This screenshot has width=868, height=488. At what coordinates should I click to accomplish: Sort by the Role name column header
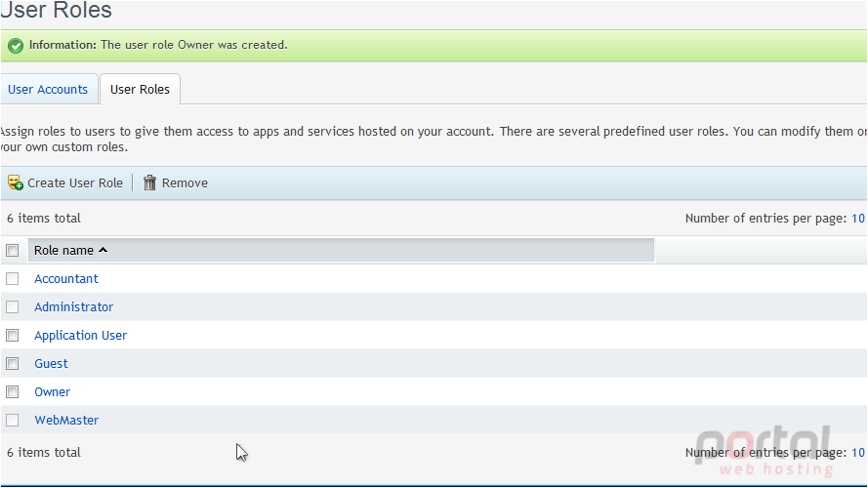coord(63,250)
